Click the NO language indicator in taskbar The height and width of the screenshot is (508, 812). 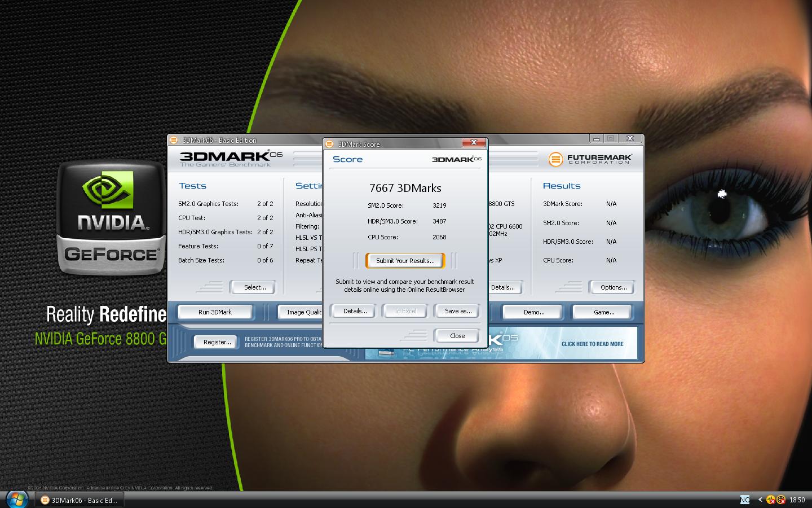(745, 500)
